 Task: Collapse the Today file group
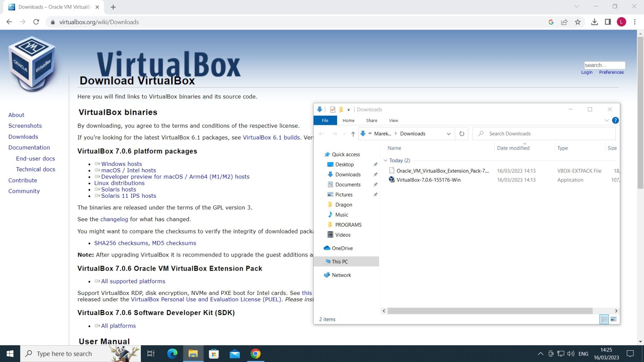(x=385, y=160)
